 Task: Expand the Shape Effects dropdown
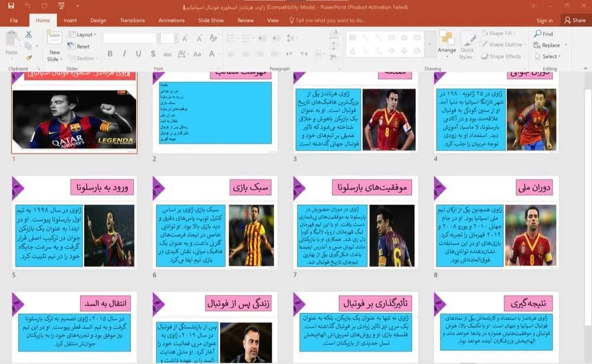502,56
